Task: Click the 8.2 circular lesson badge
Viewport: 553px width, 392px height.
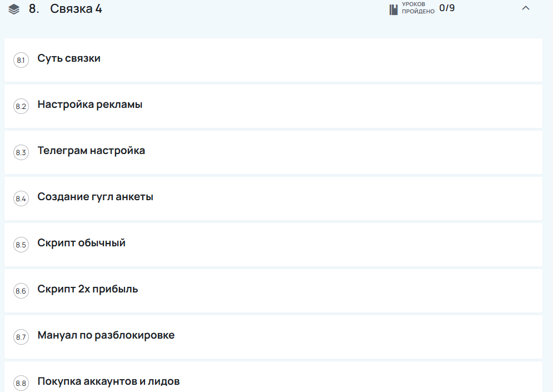Action: tap(21, 106)
